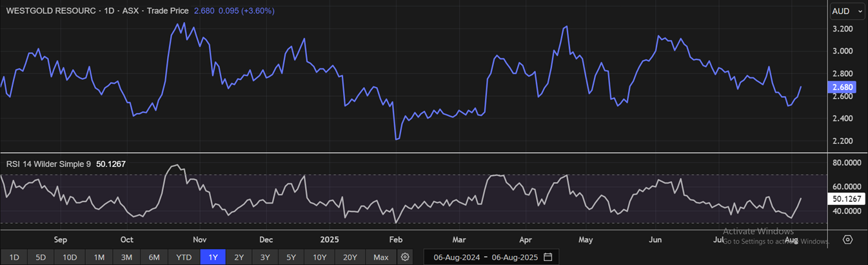Click the 3.200 price axis label

tap(843, 29)
